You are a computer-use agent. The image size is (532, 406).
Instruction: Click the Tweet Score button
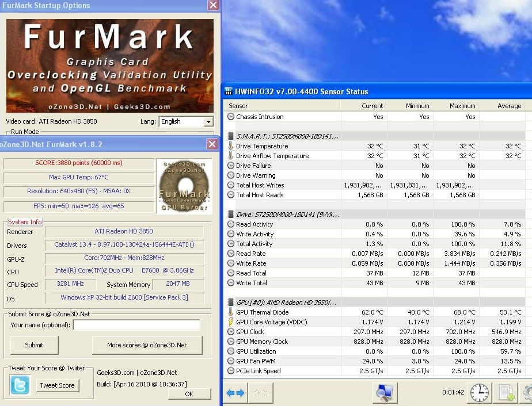click(x=58, y=385)
